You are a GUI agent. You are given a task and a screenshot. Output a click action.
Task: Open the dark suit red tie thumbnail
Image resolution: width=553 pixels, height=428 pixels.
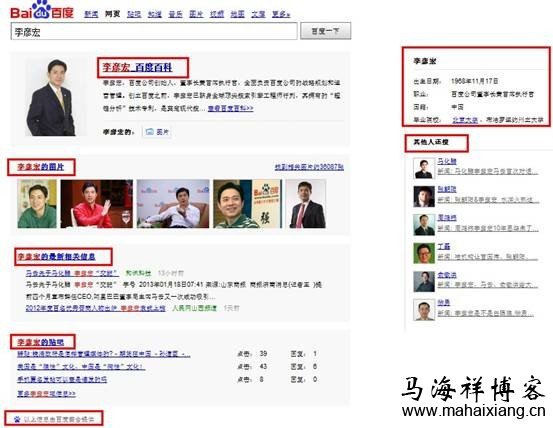(306, 204)
